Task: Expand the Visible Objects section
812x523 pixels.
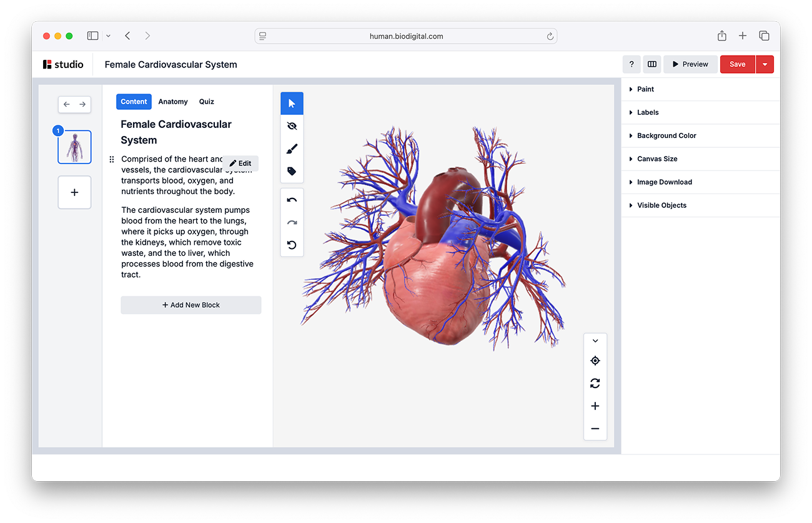Action: pyautogui.click(x=701, y=205)
